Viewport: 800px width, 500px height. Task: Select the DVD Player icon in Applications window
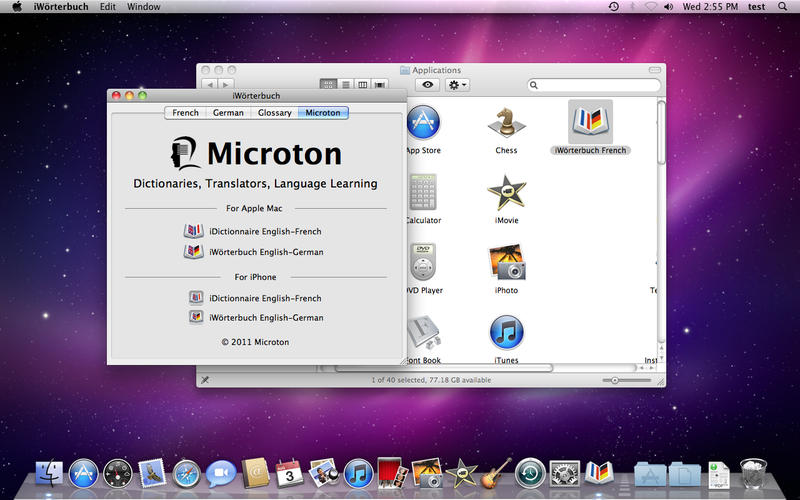point(423,262)
